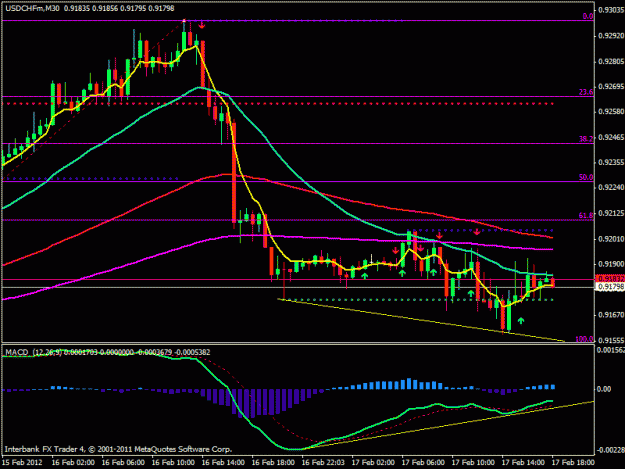Click the 0.92695 price axis value
The height and width of the screenshot is (469, 625).
tap(611, 86)
